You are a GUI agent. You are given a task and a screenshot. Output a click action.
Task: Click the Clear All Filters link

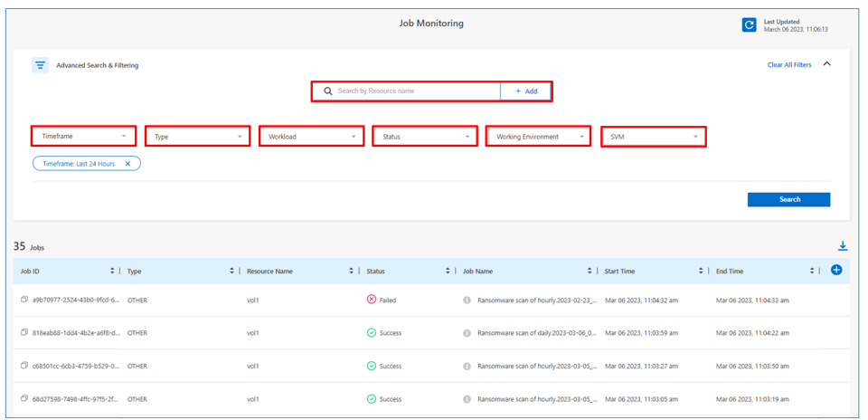point(789,65)
